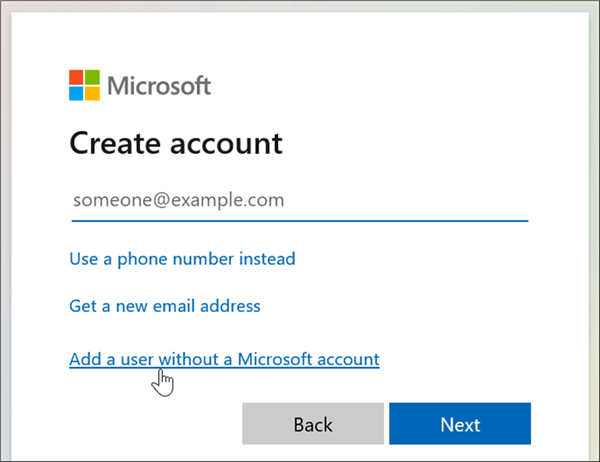The width and height of the screenshot is (600, 462).
Task: Click the 'Microsoft' wordmark text
Action: click(x=159, y=85)
